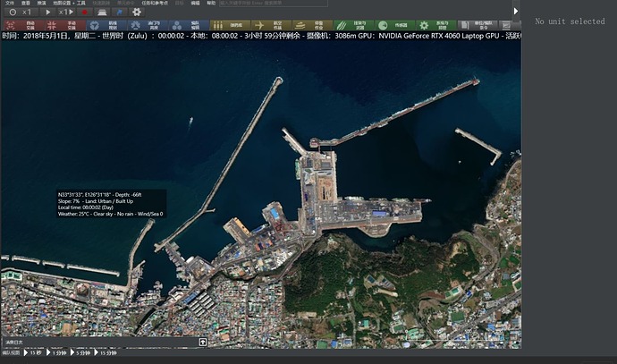Run simulation for 5 分钟 (5 minutes)
The image size is (617, 364).
click(x=80, y=352)
